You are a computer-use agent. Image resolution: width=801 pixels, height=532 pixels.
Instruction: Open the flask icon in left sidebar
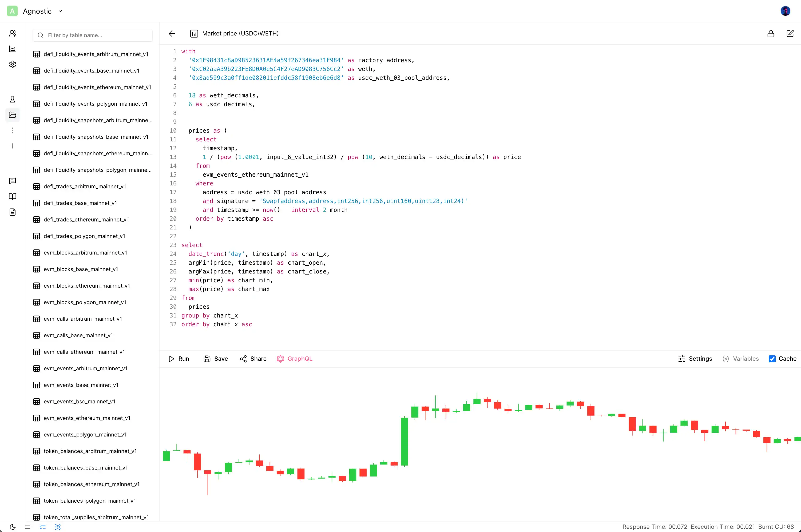tap(13, 100)
